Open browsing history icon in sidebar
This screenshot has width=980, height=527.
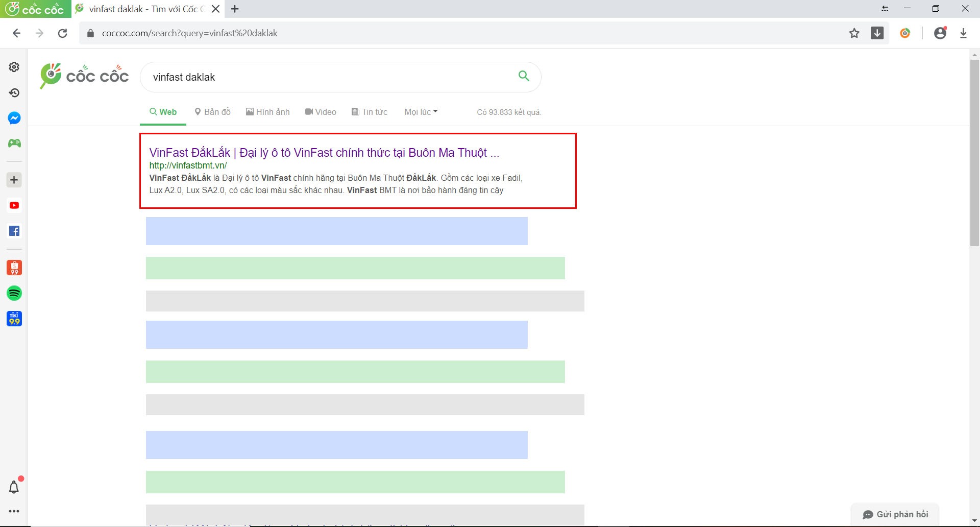click(x=14, y=92)
